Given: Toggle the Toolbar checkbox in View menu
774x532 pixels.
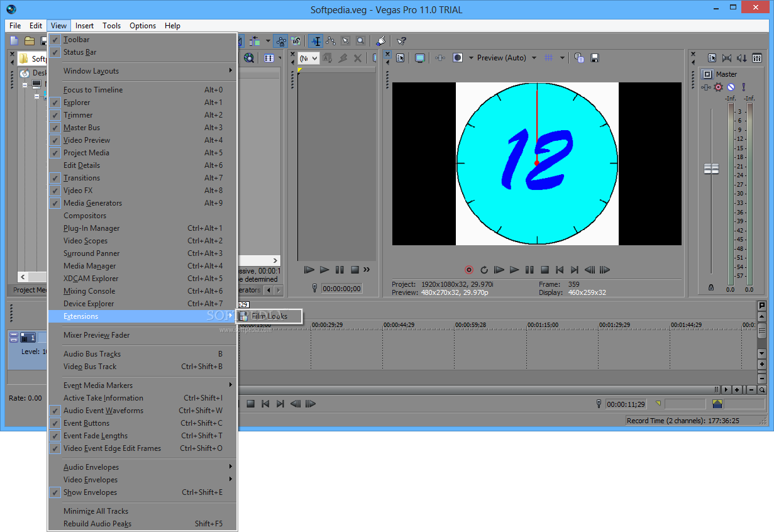Looking at the screenshot, I should tap(55, 40).
